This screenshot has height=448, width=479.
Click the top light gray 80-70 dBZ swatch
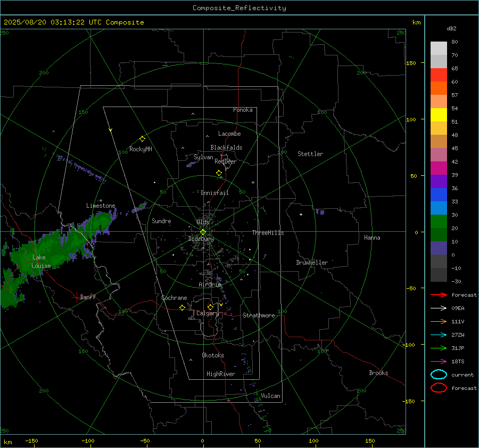[x=439, y=48]
